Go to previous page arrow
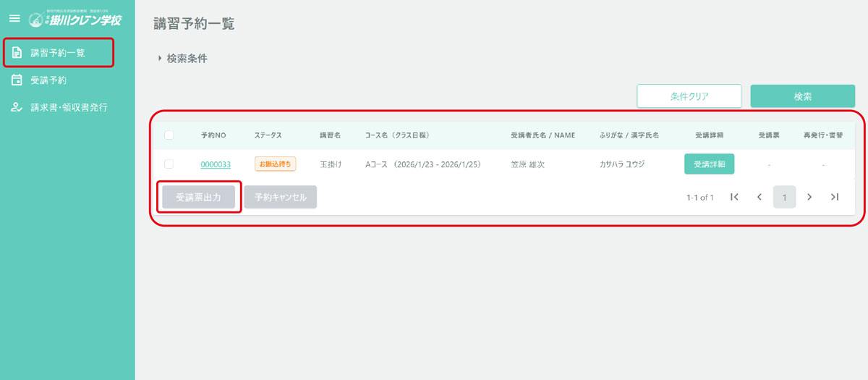The width and height of the screenshot is (868, 380). [x=759, y=197]
